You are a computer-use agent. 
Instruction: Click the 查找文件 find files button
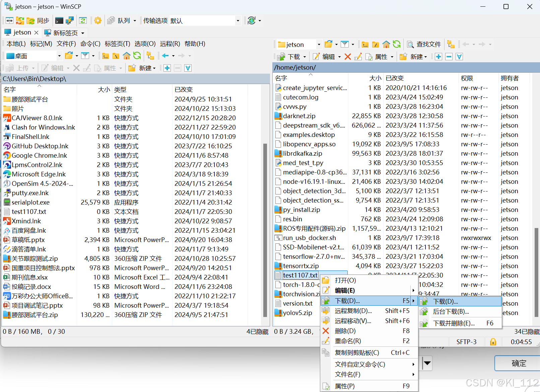[x=424, y=44]
